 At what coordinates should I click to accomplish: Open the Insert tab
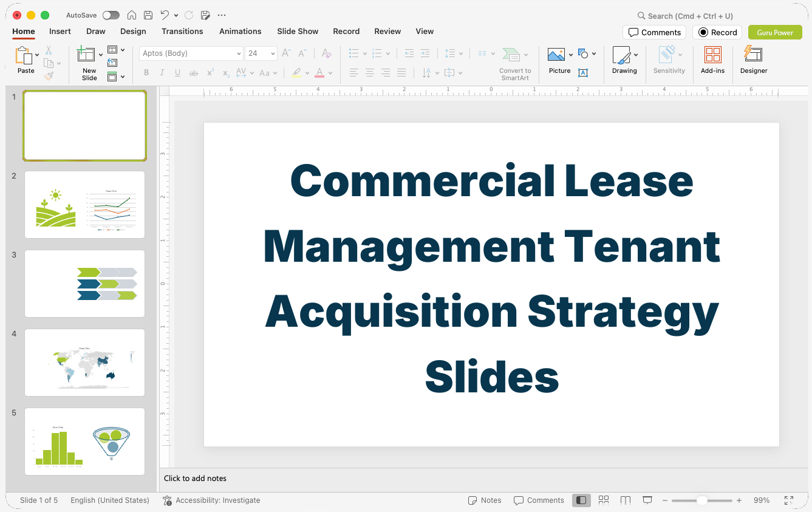(x=60, y=32)
